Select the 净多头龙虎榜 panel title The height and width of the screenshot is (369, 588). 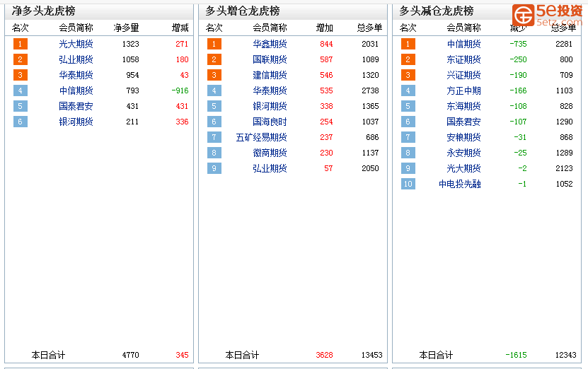43,11
